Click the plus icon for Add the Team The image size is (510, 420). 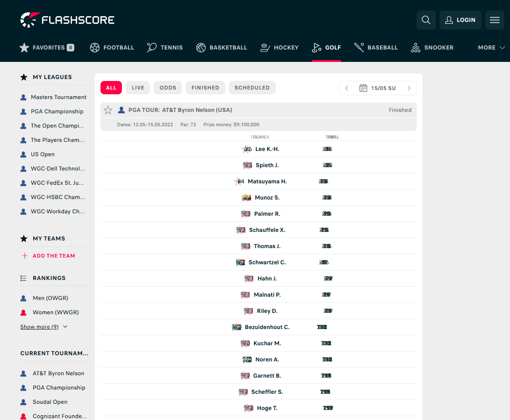click(24, 256)
